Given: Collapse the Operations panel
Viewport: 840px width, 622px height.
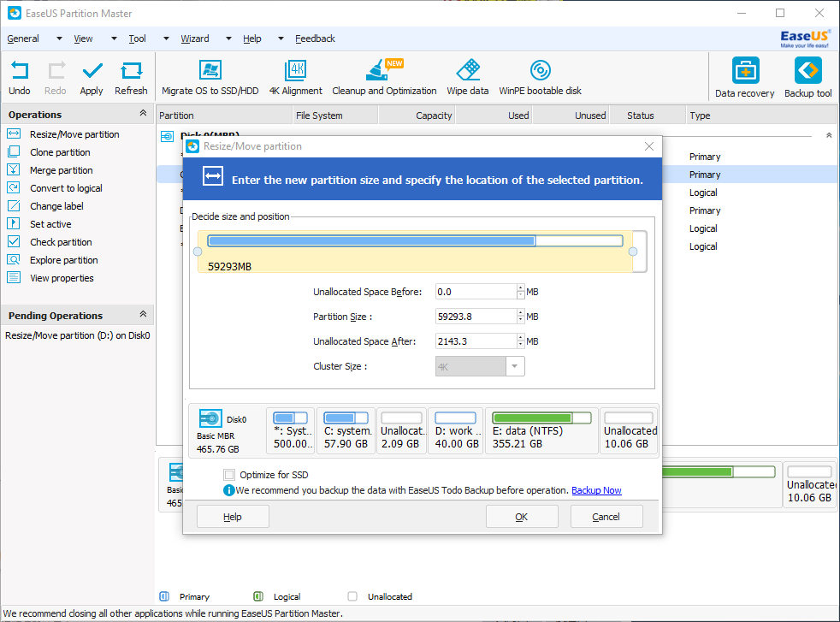Looking at the screenshot, I should click(143, 113).
